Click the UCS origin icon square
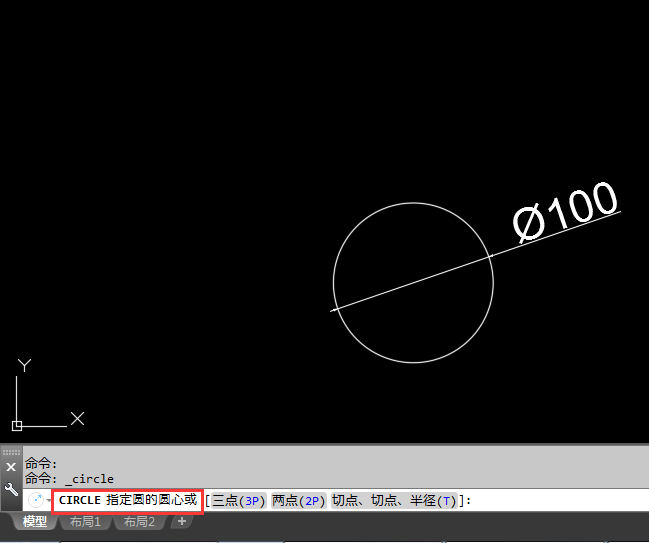 (x=17, y=426)
